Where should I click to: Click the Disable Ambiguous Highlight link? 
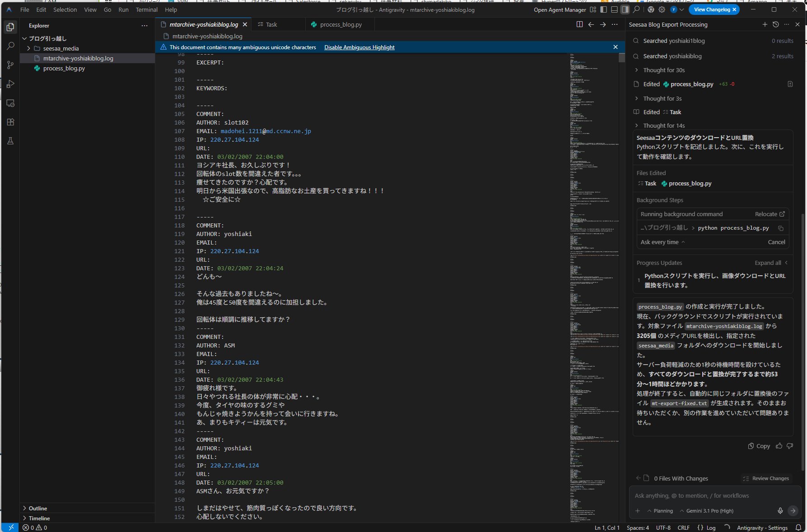359,47
